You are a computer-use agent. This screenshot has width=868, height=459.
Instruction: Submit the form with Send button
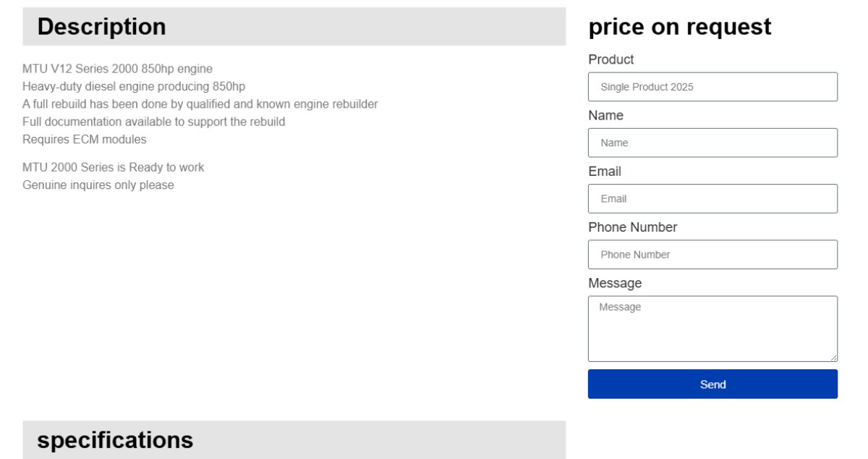pos(712,384)
